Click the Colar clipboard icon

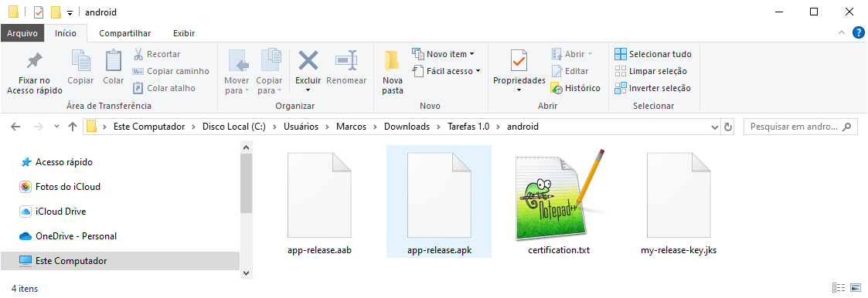[x=114, y=61]
